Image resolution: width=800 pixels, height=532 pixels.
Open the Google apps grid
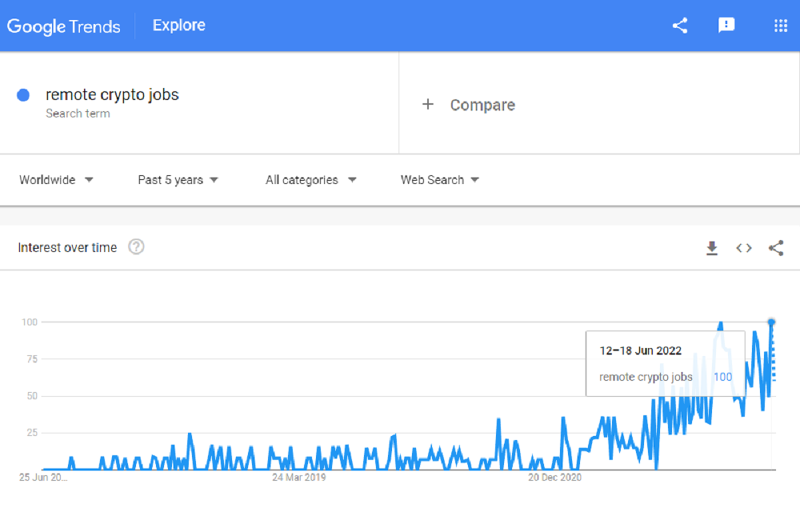point(781,26)
